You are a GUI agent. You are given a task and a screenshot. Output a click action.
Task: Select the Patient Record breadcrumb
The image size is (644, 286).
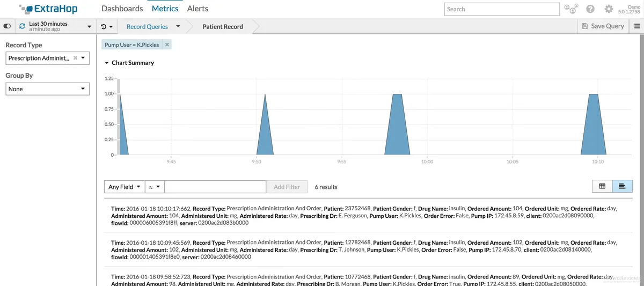coord(223,26)
